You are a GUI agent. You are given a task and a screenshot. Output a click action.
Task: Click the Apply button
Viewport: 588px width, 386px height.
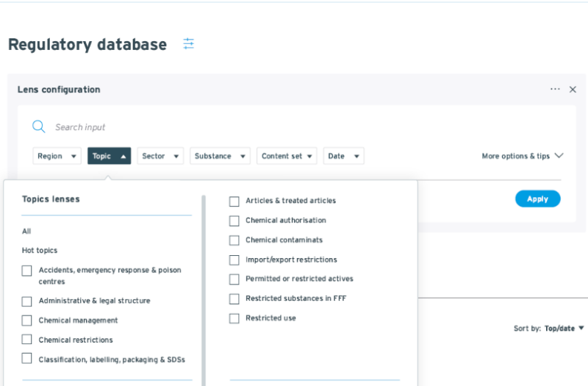[538, 199]
